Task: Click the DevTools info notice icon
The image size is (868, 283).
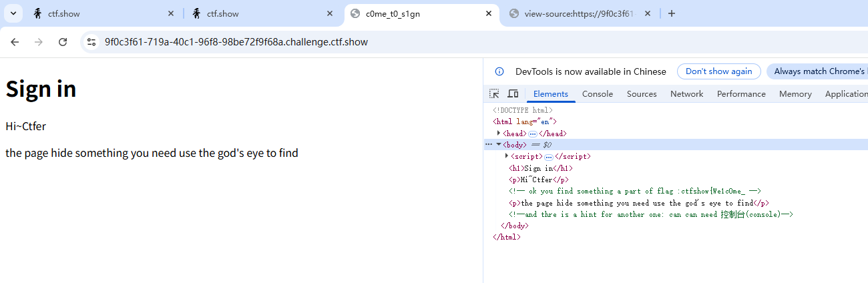Action: (499, 71)
